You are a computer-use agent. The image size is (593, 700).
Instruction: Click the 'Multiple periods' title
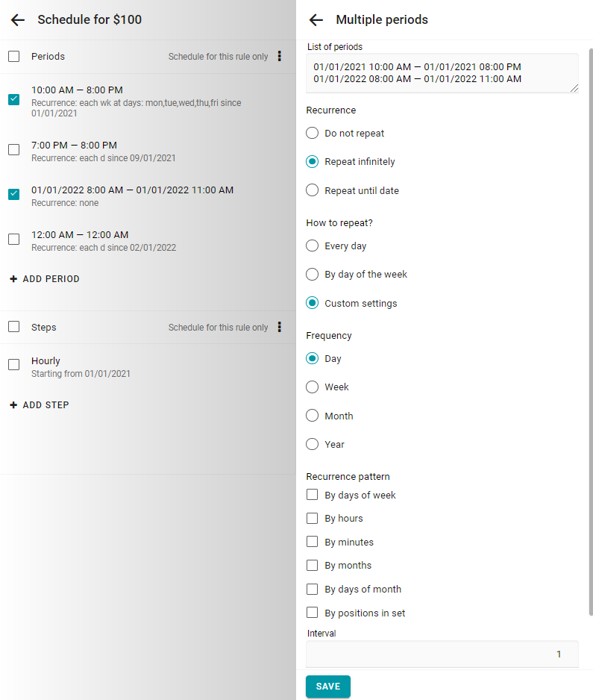coord(382,19)
